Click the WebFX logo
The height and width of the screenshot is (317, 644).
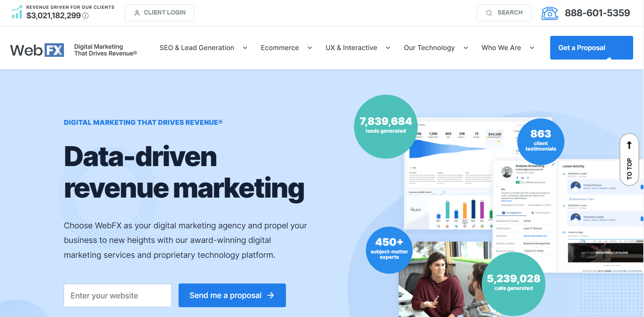pos(37,50)
